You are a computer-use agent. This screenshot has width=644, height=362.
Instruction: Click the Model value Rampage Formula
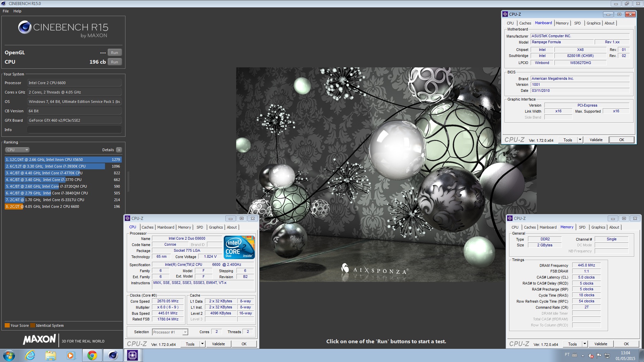pyautogui.click(x=562, y=42)
